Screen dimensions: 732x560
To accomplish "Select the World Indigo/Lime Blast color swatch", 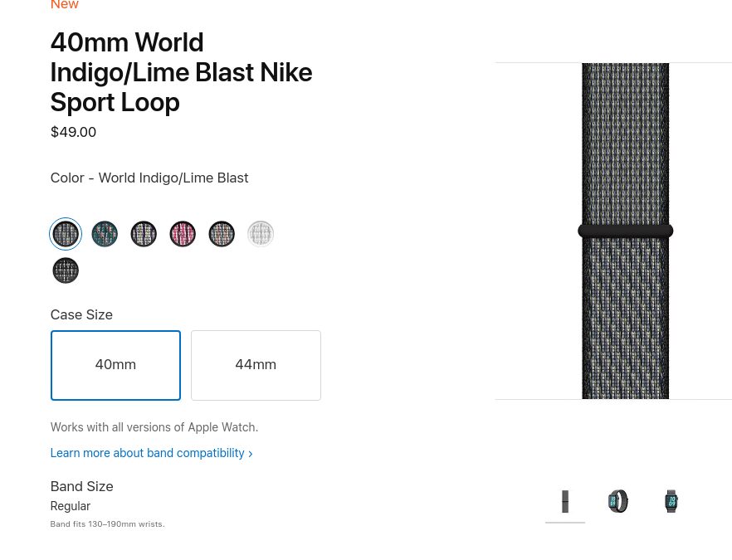I will point(66,234).
